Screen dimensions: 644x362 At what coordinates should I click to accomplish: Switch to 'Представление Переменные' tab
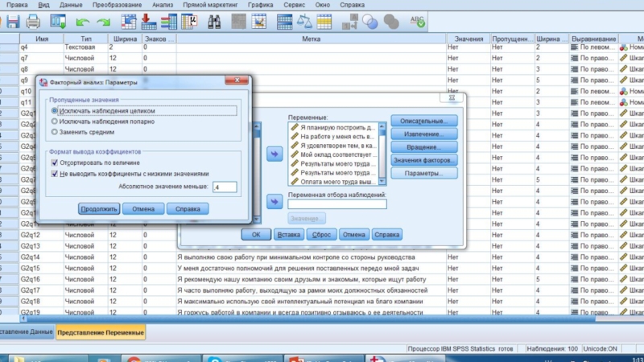[100, 331]
